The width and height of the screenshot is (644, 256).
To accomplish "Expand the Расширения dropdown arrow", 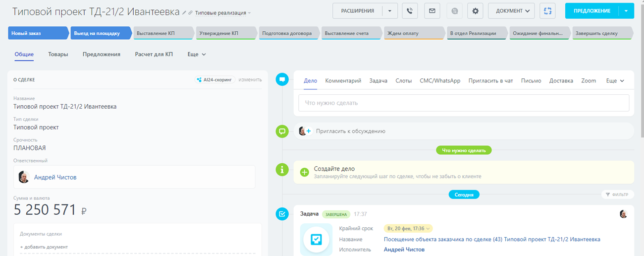I will 390,11.
